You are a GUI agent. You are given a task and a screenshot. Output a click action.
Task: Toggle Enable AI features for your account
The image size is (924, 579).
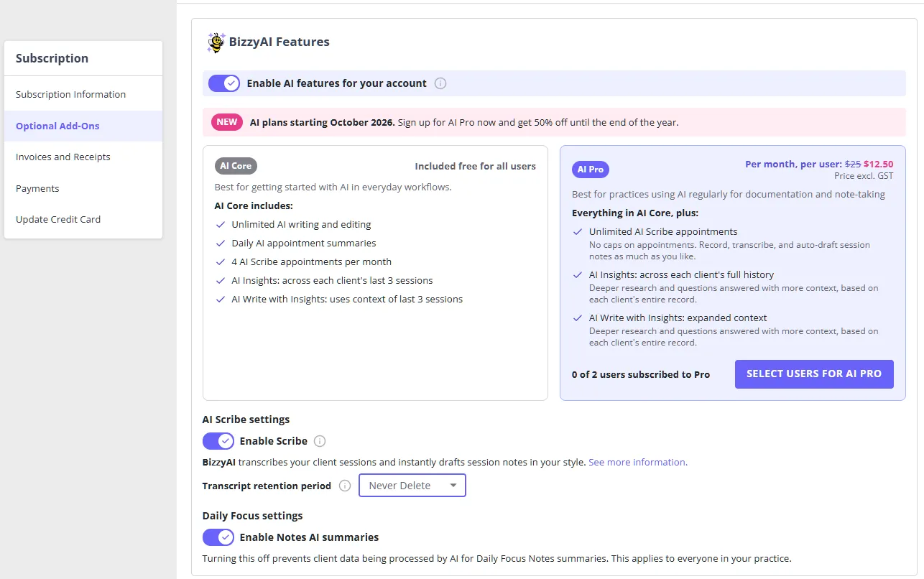(224, 83)
